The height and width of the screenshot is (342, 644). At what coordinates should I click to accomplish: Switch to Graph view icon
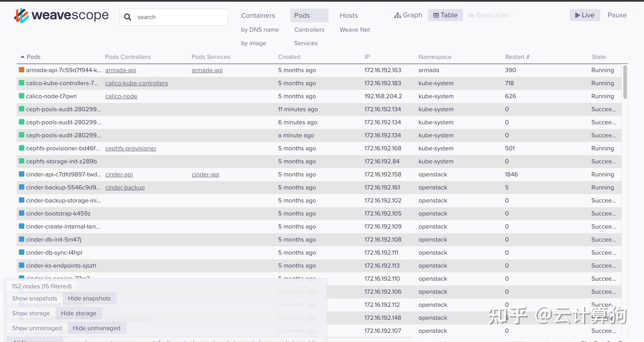point(397,15)
